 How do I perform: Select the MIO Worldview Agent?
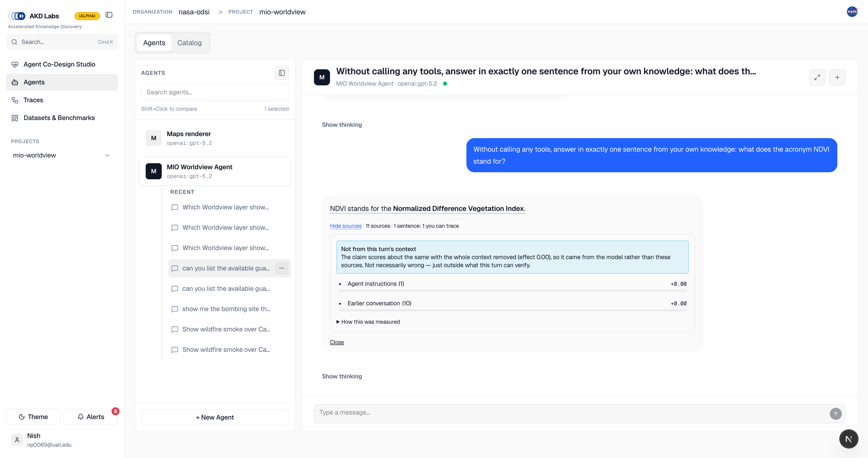pos(215,171)
